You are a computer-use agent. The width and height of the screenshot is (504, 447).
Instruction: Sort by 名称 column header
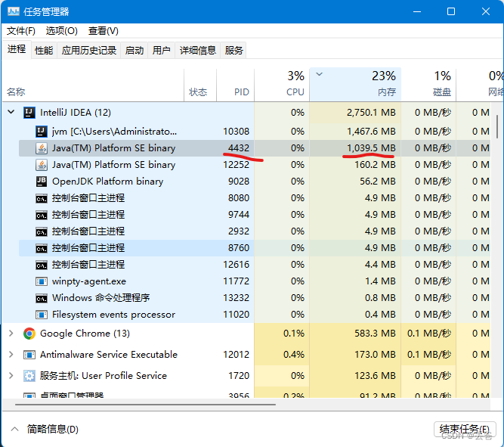(93, 85)
